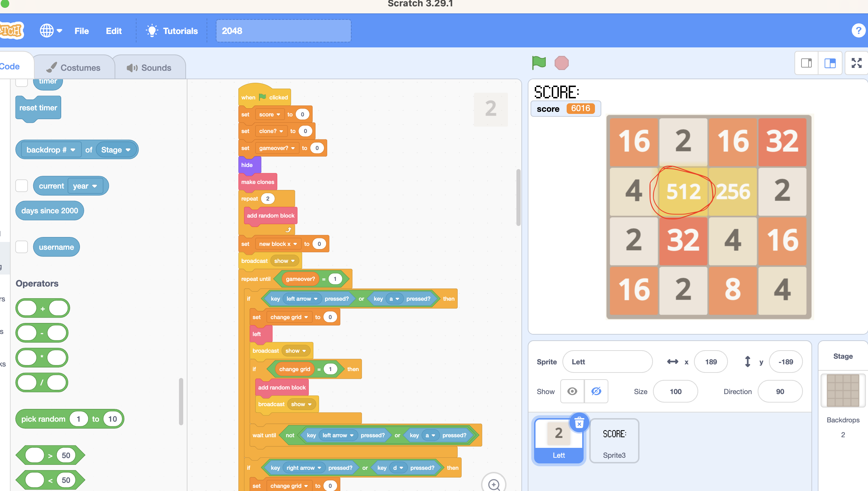Image resolution: width=868 pixels, height=491 pixels.
Task: Check the current year reporter checkbox
Action: pyautogui.click(x=22, y=186)
